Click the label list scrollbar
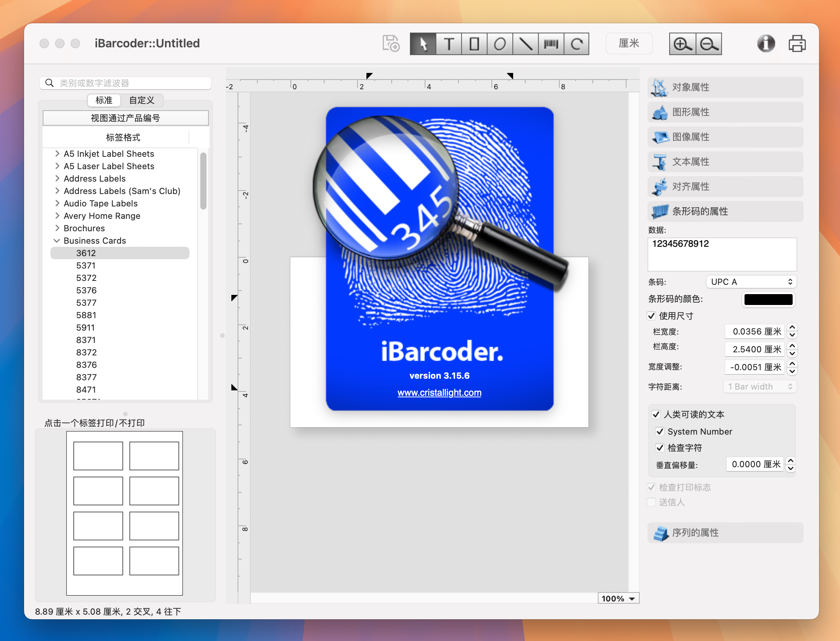The height and width of the screenshot is (641, 840). coord(203,181)
